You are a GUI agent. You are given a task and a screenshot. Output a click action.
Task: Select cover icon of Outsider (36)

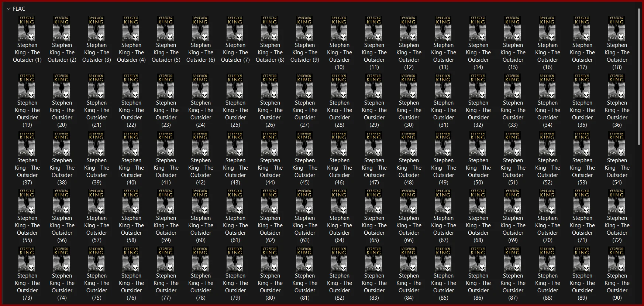[x=617, y=86]
